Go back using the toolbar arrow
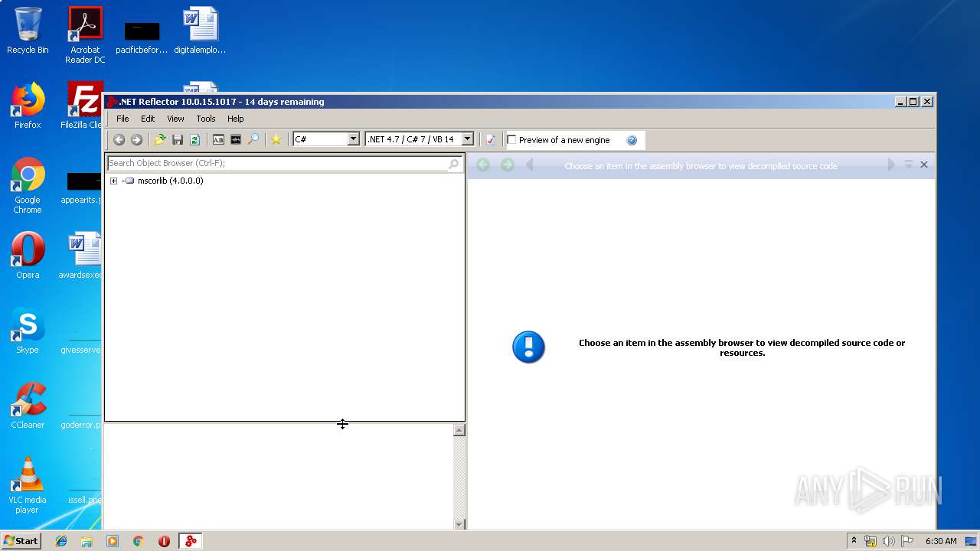 coord(119,139)
